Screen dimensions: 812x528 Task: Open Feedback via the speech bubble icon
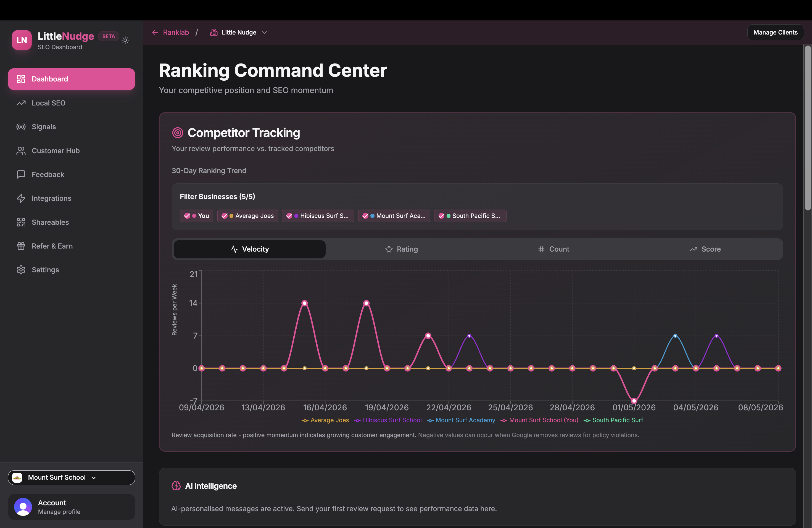pos(21,175)
